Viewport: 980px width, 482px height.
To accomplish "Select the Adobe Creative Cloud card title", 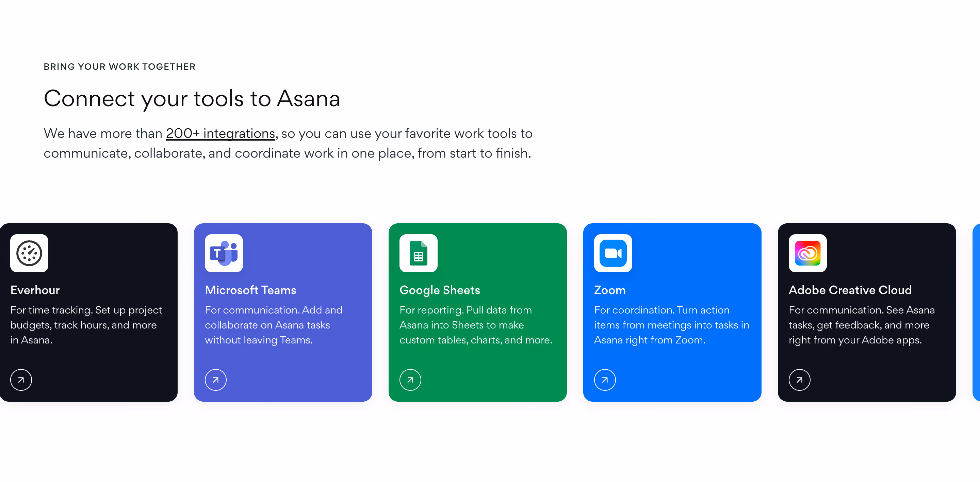I will (x=850, y=290).
